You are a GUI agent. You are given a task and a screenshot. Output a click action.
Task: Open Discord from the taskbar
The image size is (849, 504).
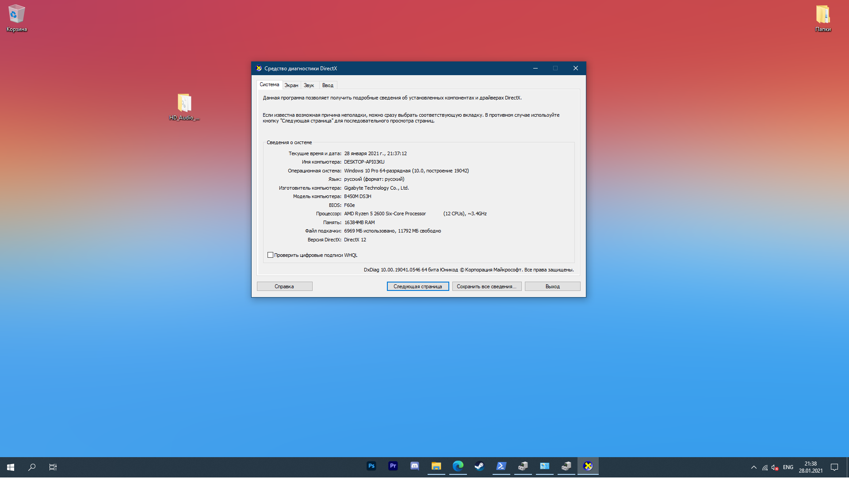415,466
